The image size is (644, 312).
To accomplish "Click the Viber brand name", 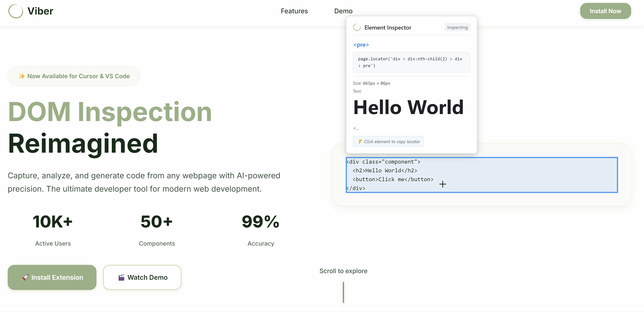I will tap(40, 11).
